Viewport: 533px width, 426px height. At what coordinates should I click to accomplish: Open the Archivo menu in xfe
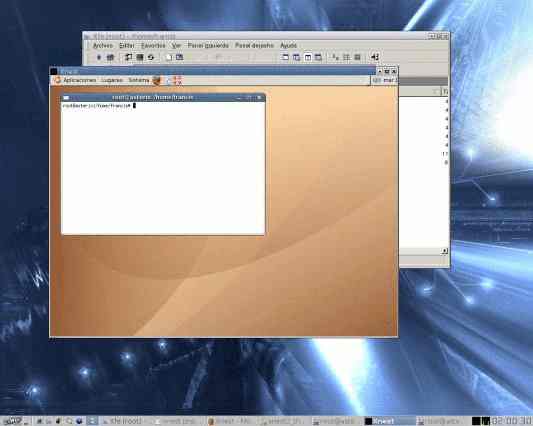tap(102, 45)
